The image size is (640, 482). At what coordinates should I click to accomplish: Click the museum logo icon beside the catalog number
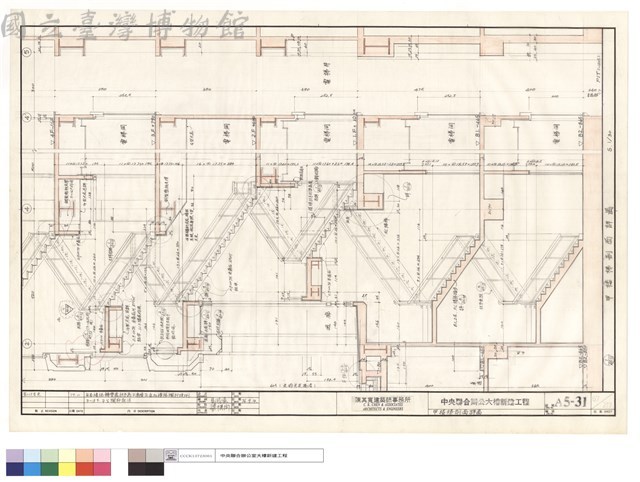point(171,455)
